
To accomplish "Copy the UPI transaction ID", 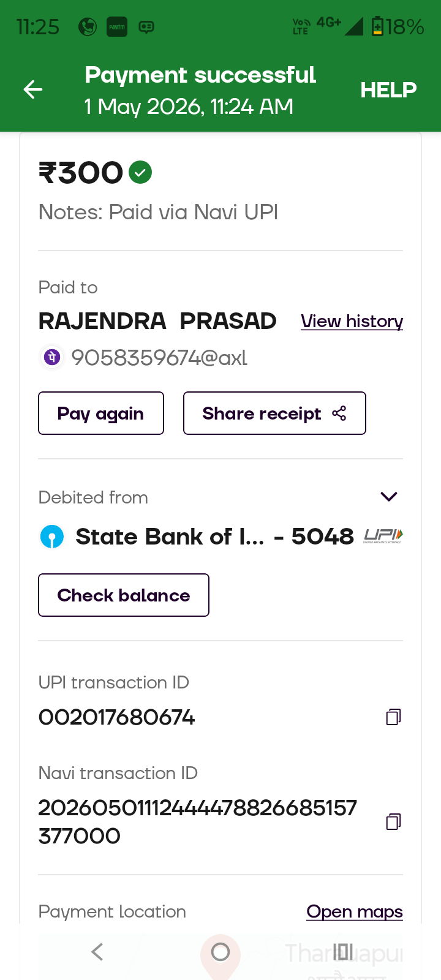I will (393, 717).
